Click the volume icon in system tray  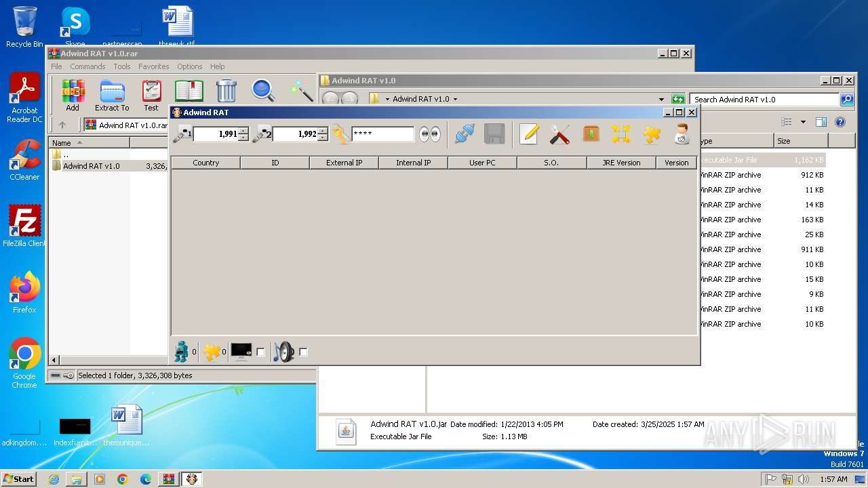click(804, 479)
